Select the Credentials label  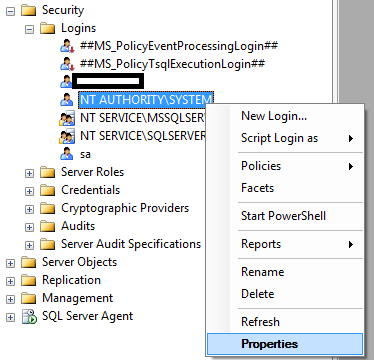90,190
